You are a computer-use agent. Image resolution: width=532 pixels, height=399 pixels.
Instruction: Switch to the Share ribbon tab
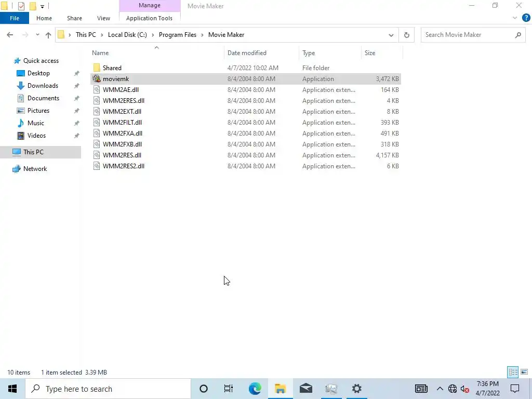pyautogui.click(x=74, y=18)
